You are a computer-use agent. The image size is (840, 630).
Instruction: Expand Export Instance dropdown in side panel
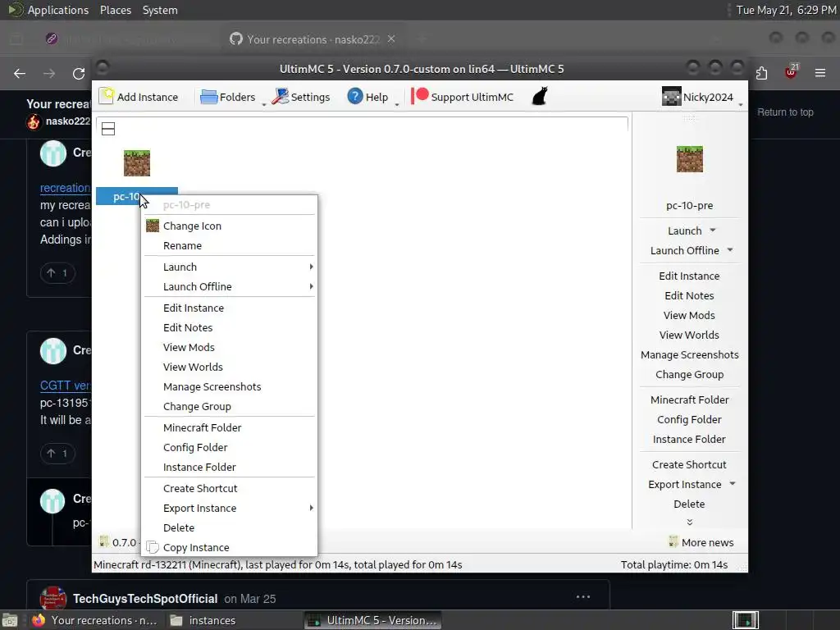[733, 484]
